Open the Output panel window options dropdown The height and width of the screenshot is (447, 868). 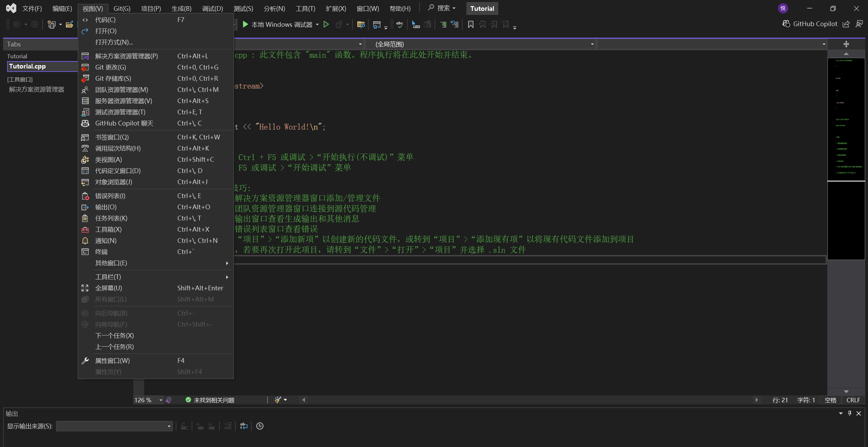pyautogui.click(x=841, y=413)
